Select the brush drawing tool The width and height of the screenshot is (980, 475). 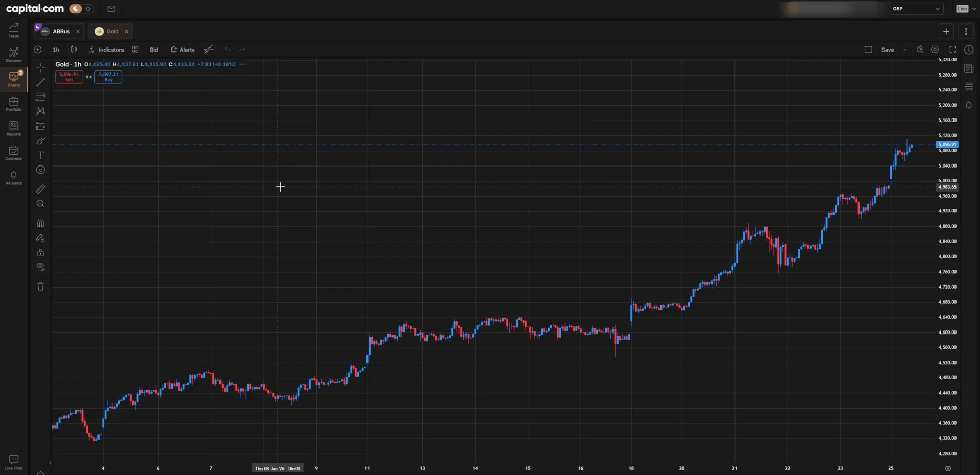pos(41,140)
